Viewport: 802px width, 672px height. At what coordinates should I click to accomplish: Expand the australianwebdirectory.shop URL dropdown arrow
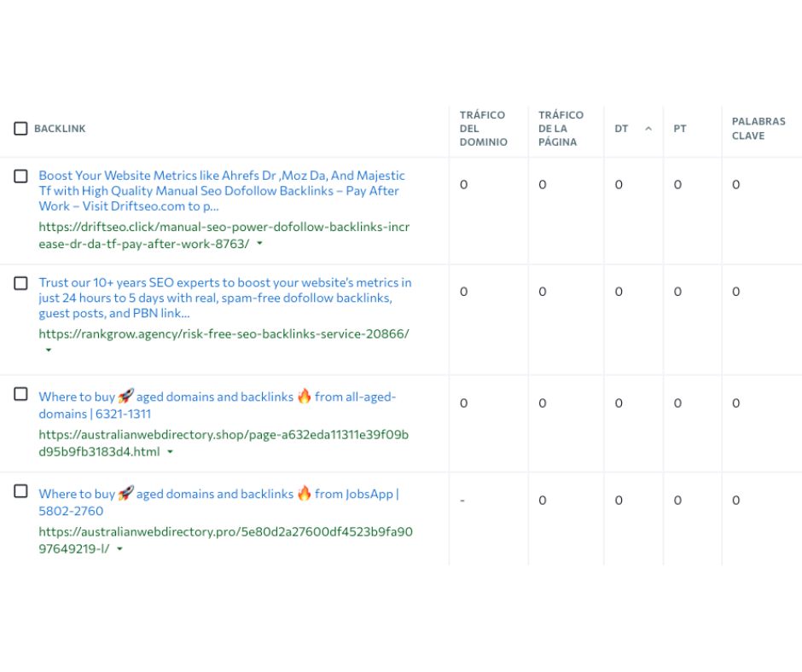point(170,452)
